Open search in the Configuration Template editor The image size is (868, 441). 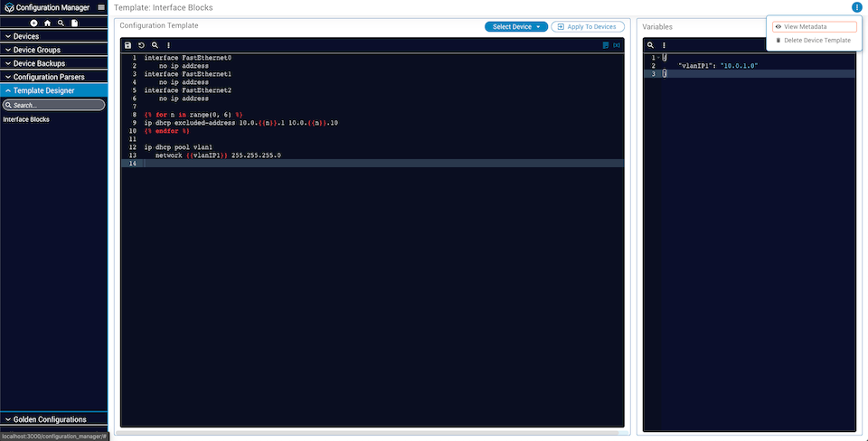[x=155, y=44]
